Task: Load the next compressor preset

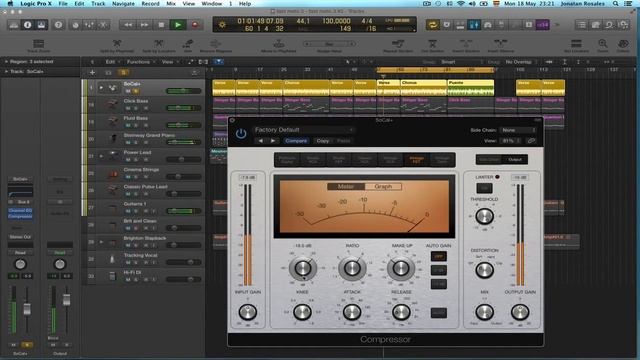Action: point(273,141)
